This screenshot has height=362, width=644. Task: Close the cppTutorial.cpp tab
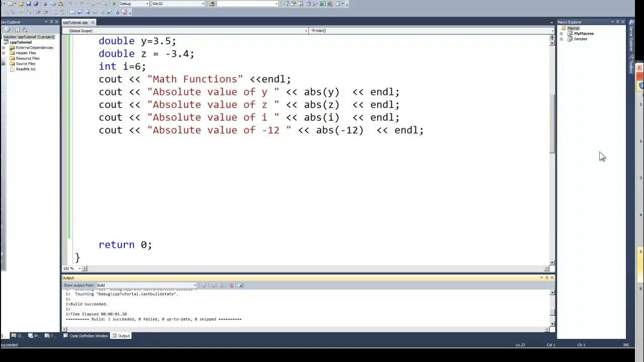tap(93, 22)
